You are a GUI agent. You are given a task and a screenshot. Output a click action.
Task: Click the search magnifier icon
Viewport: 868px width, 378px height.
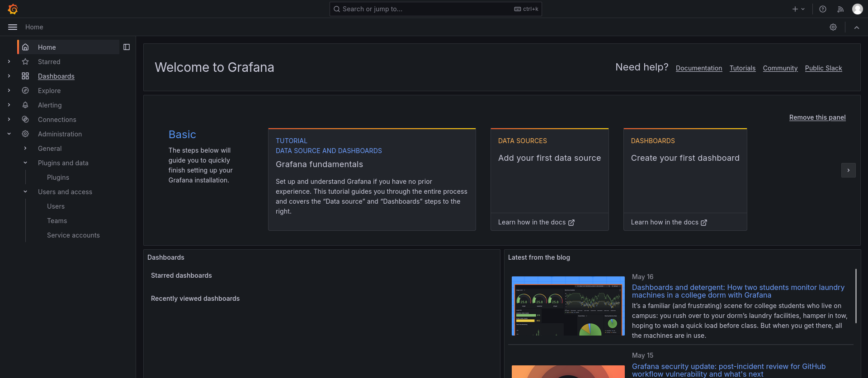coord(337,9)
